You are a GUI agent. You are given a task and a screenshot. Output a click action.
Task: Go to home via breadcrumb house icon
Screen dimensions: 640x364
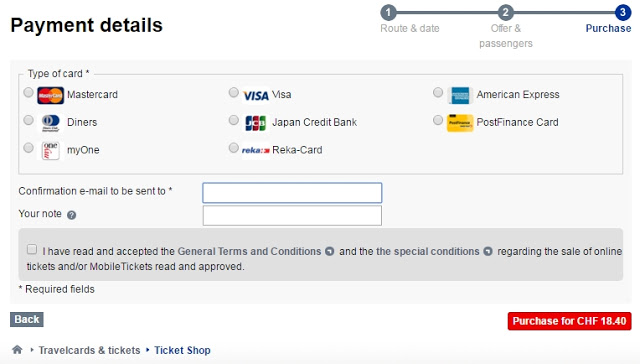pos(17,350)
